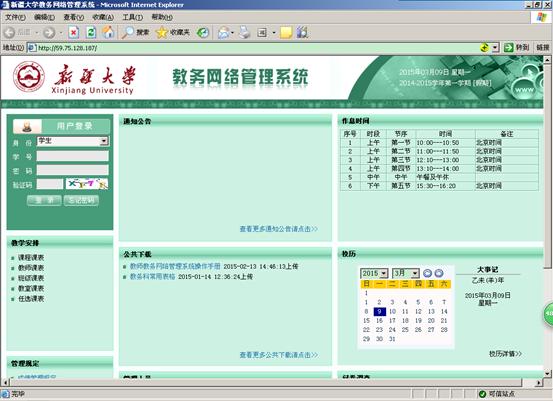Click 查看更多通知公告 link
This screenshot has height=401, width=553.
(x=279, y=229)
